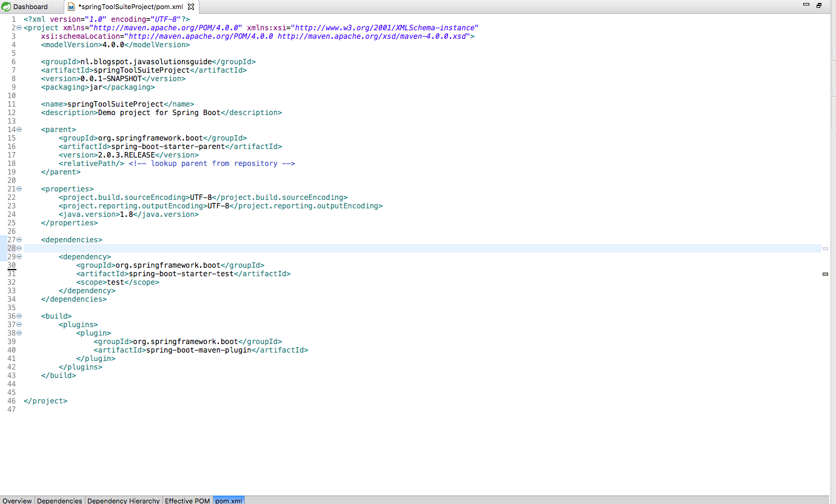Click the name springToolSuiteProject line

(x=118, y=104)
